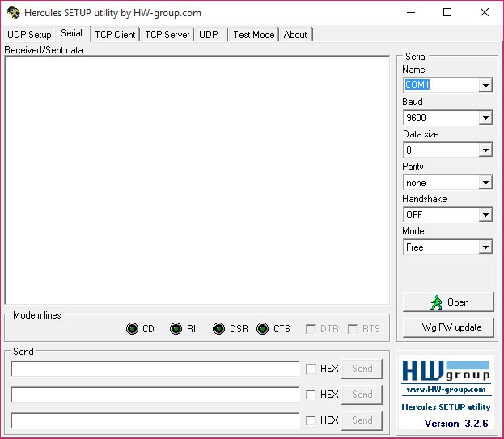Click the third Send button
Image resolution: width=504 pixels, height=439 pixels.
[x=362, y=420]
